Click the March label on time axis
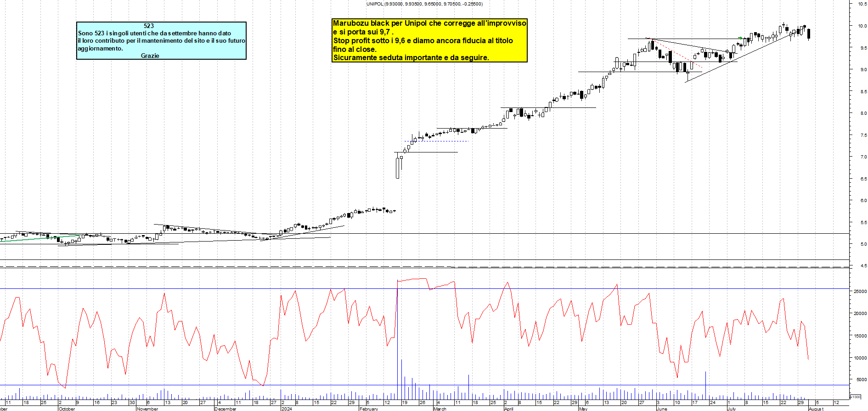This screenshot has width=868, height=411. tap(440, 409)
